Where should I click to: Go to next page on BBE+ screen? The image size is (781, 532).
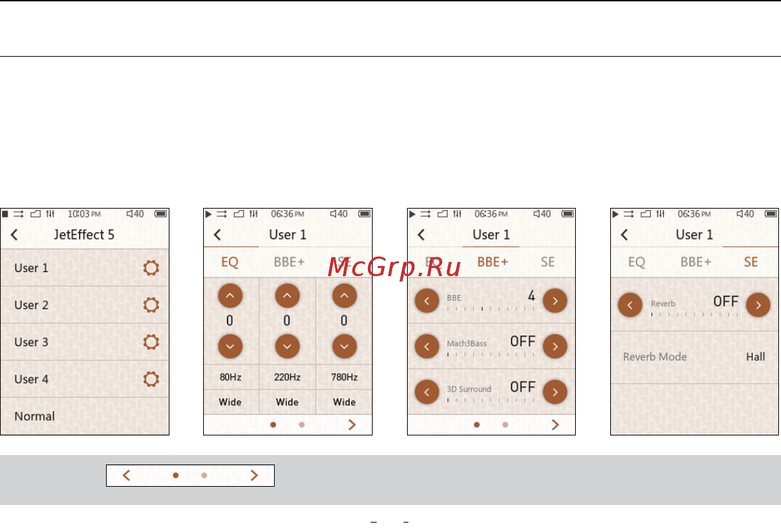tap(556, 425)
